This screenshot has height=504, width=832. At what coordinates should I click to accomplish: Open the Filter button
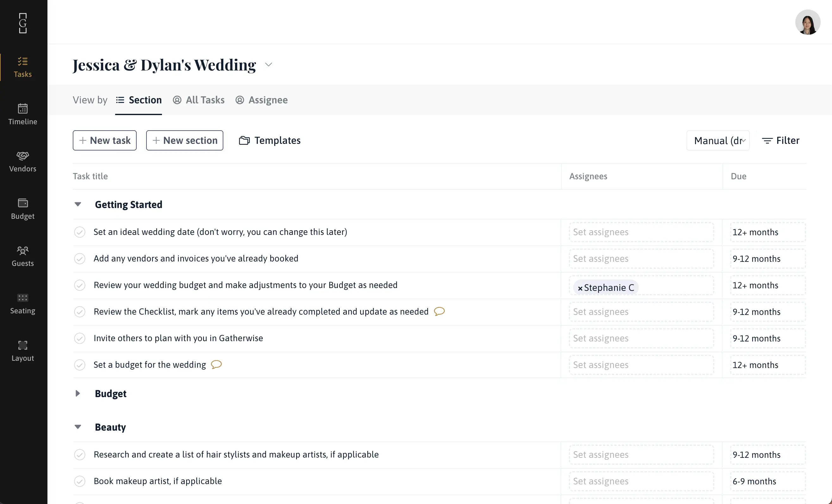(x=780, y=140)
